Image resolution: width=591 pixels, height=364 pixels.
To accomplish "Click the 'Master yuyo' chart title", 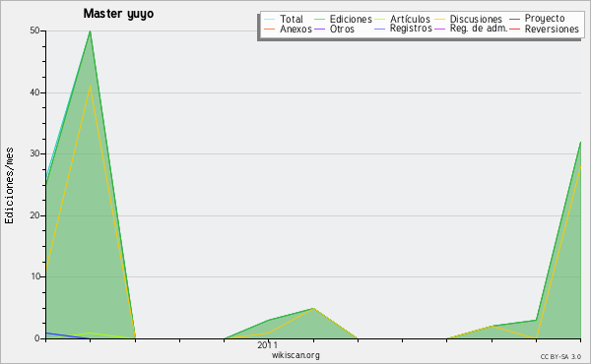I will coord(118,14).
